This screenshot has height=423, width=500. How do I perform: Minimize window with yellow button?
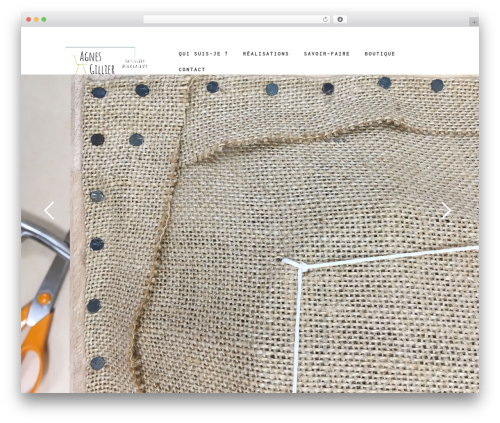coord(36,20)
